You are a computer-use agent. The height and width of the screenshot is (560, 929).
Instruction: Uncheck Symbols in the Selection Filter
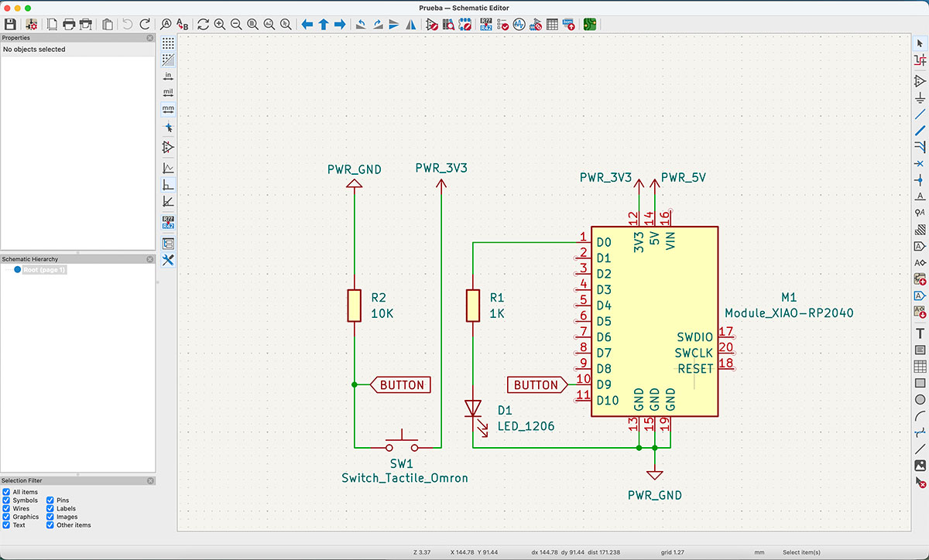point(8,500)
